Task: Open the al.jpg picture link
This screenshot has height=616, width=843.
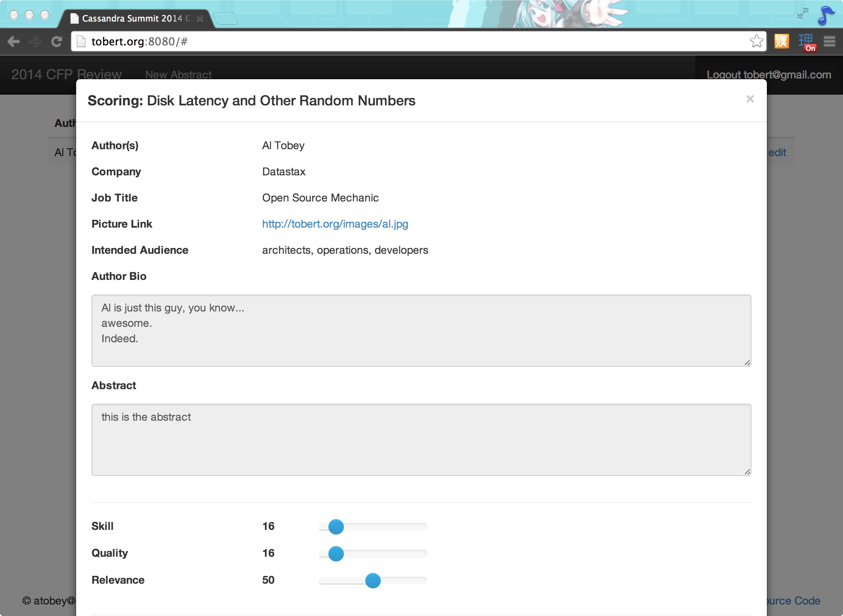Action: [335, 224]
